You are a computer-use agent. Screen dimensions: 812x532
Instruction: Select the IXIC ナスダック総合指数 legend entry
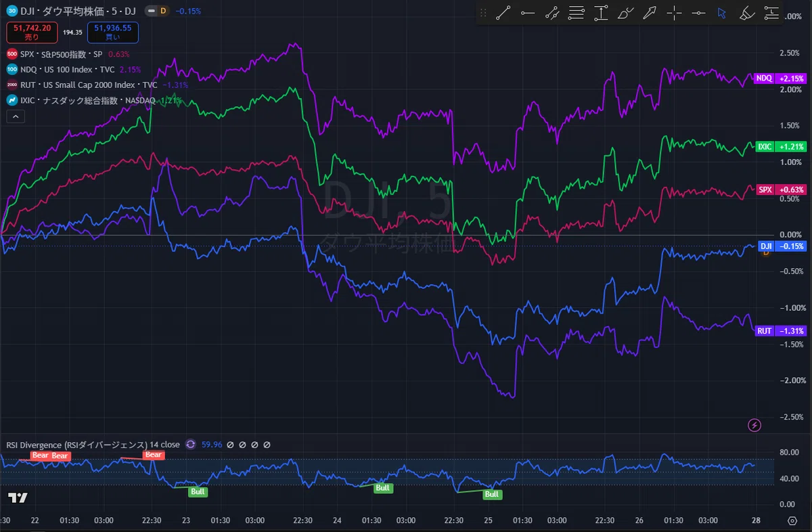88,100
